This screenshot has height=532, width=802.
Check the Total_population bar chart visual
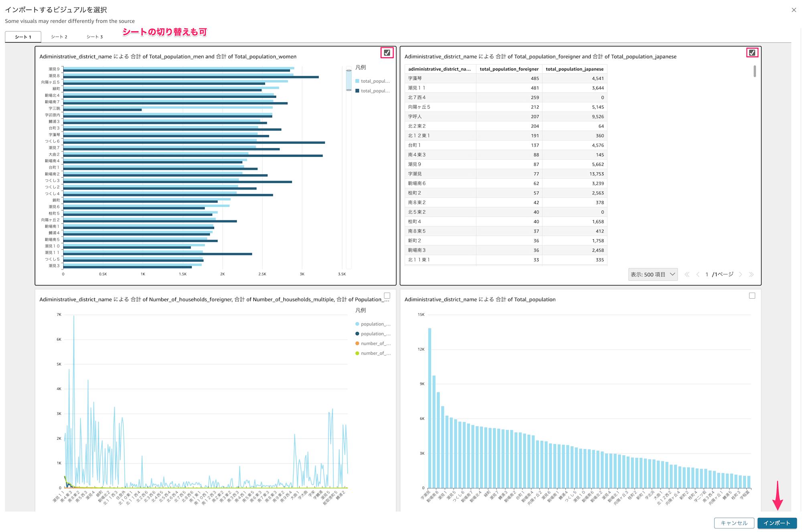tap(752, 295)
